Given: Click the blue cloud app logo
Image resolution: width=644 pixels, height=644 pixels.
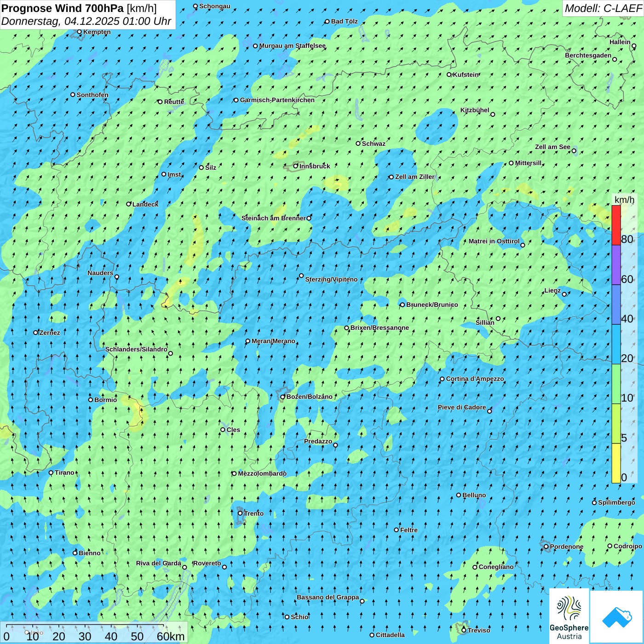Looking at the screenshot, I should click(x=617, y=617).
